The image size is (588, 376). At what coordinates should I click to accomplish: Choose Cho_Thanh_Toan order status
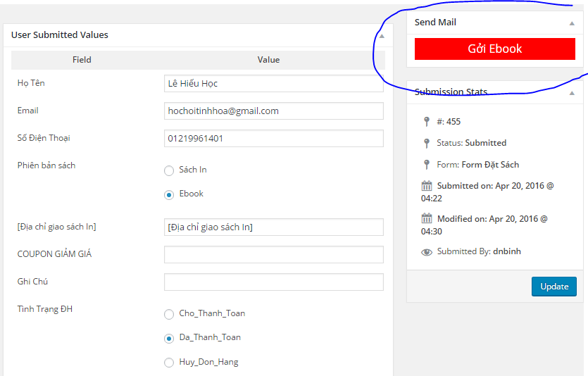pyautogui.click(x=169, y=314)
